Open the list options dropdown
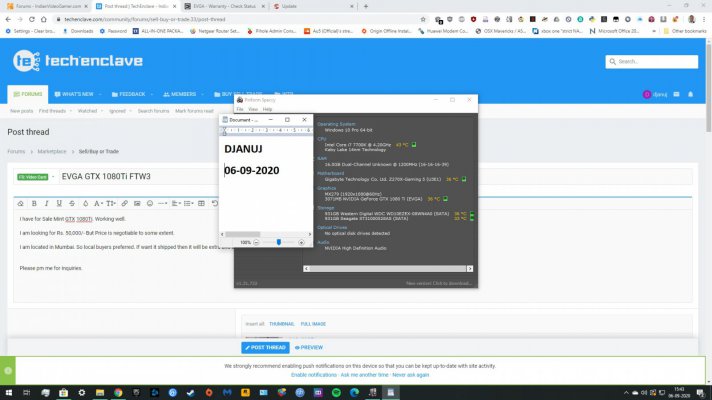This screenshot has height=400, width=712. tap(188, 203)
